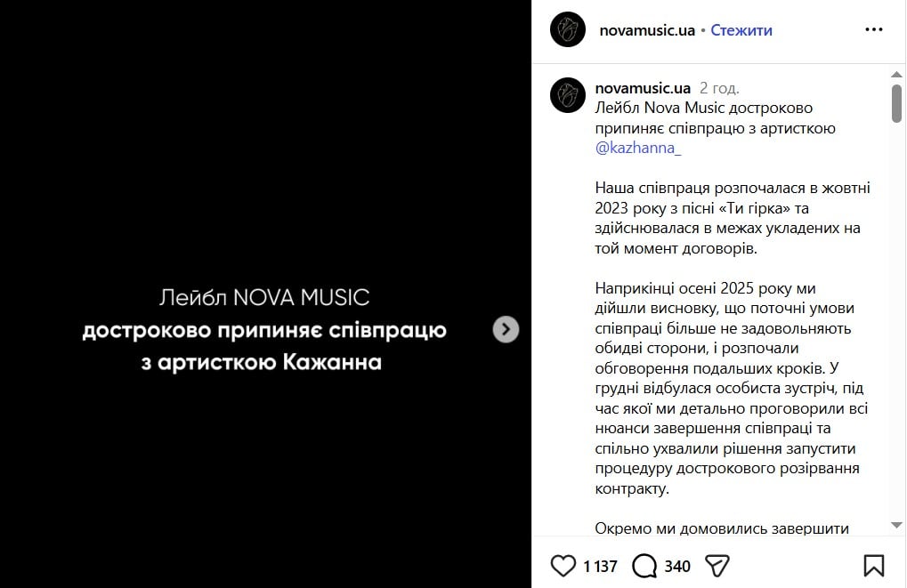Click the profile avatar beside the caption
907x588 pixels.
[x=567, y=94]
